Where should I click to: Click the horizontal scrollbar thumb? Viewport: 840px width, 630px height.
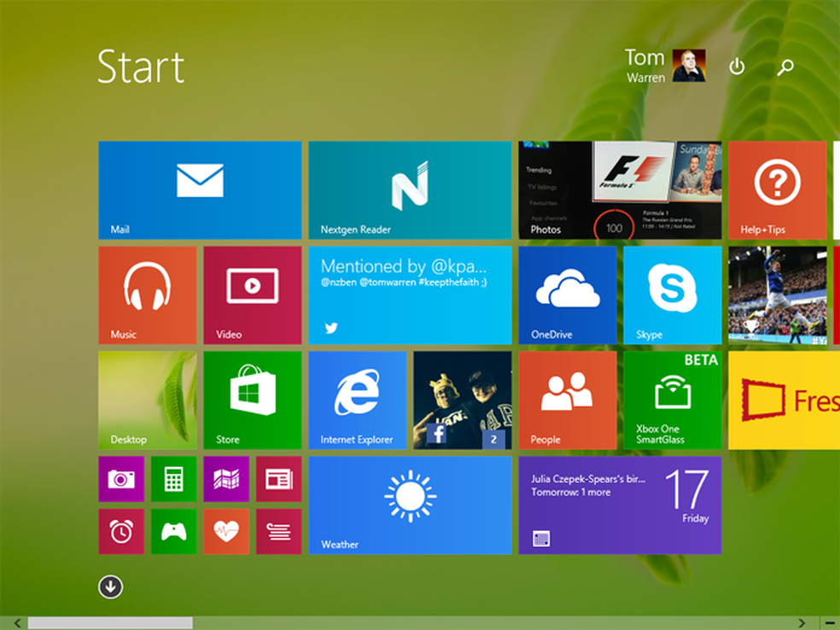coord(110,623)
